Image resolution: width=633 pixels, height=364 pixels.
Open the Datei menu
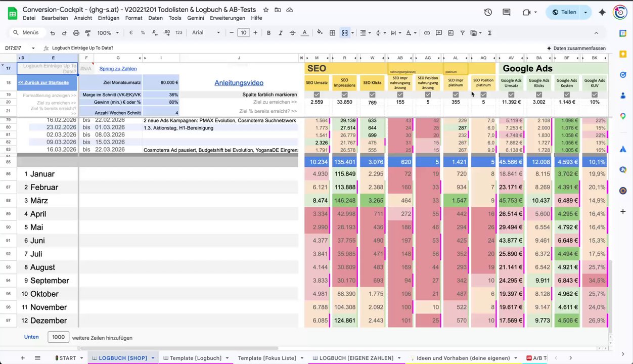(x=29, y=18)
